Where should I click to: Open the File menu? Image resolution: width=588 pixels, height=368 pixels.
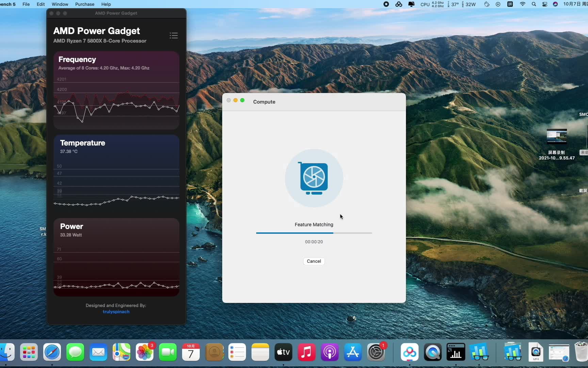(x=26, y=4)
